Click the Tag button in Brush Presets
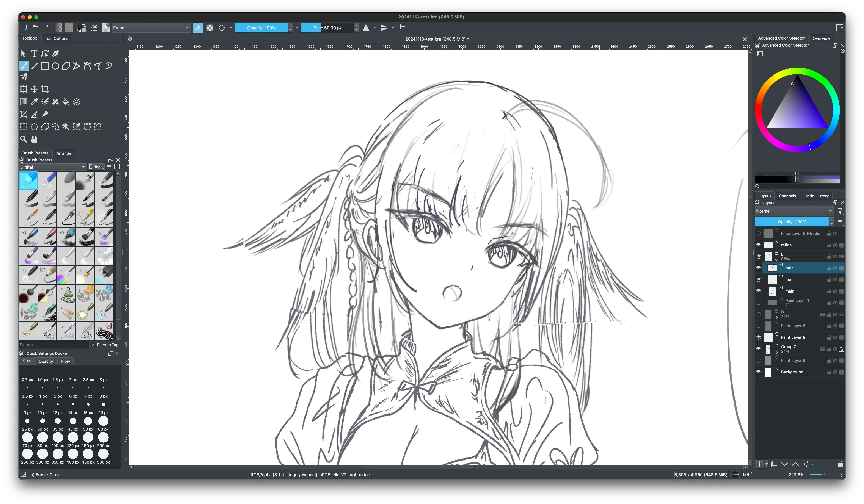Screen dimensions: 864x504 96,167
